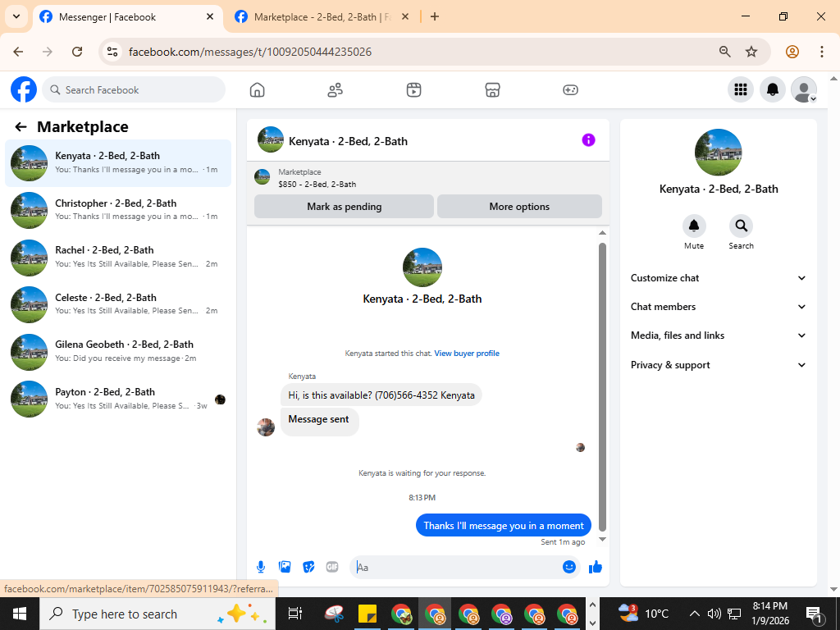This screenshot has width=840, height=630.
Task: Click the voice clip microphone icon
Action: point(260,567)
